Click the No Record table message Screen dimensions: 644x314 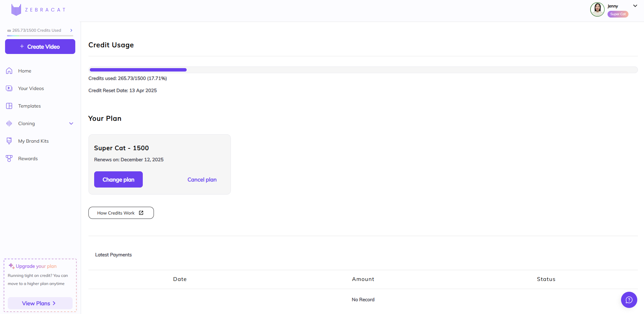[x=363, y=299]
